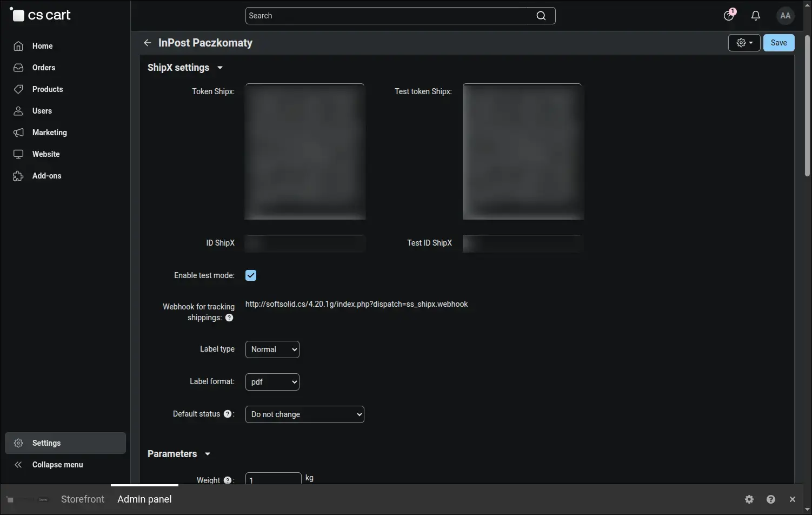The height and width of the screenshot is (515, 812).
Task: Click the cs cart logo
Action: tap(41, 15)
